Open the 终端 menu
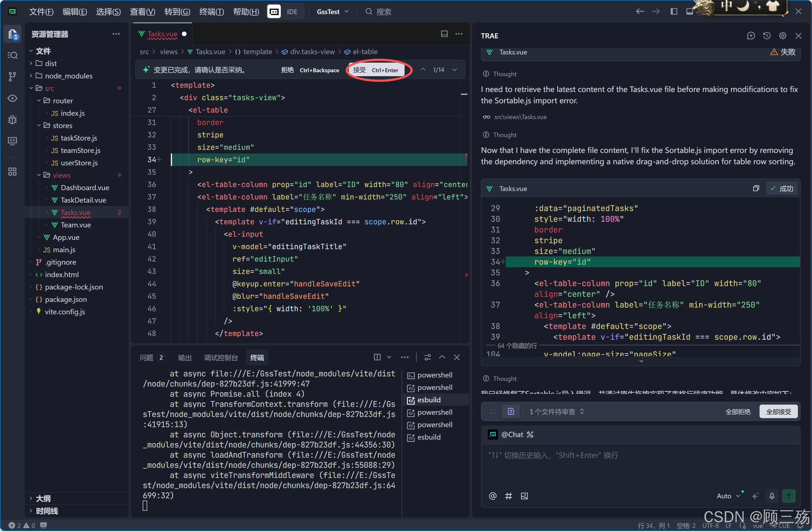The width and height of the screenshot is (812, 531). 211,12
